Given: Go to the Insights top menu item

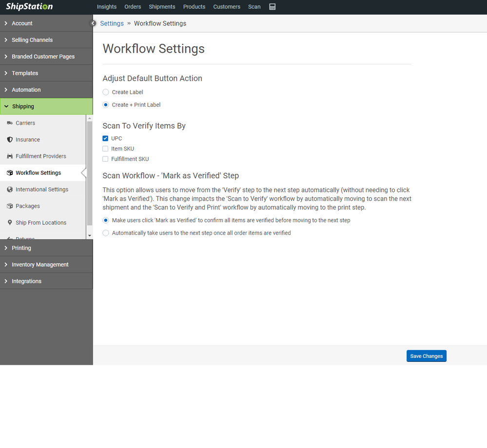Looking at the screenshot, I should [107, 7].
